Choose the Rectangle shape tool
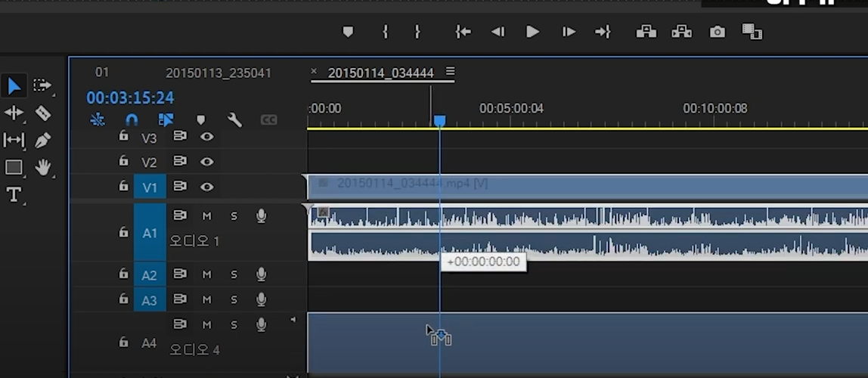The width and height of the screenshot is (868, 378). coord(14,167)
